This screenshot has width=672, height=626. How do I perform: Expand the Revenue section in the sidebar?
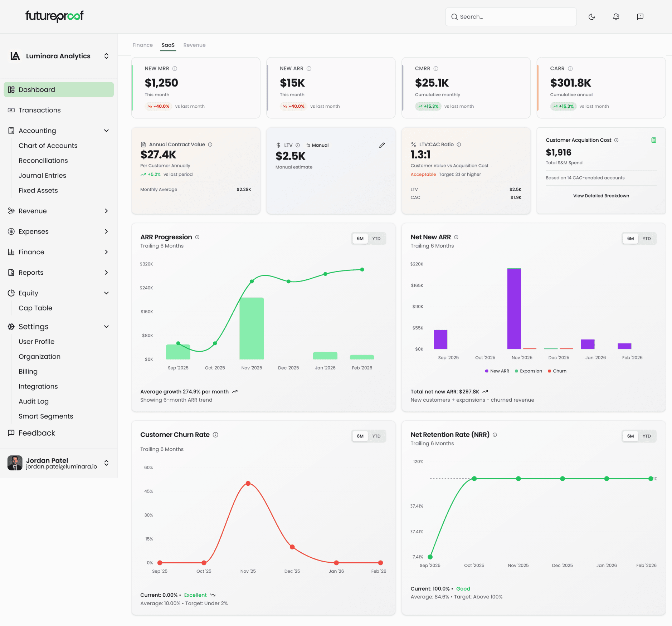(x=106, y=211)
